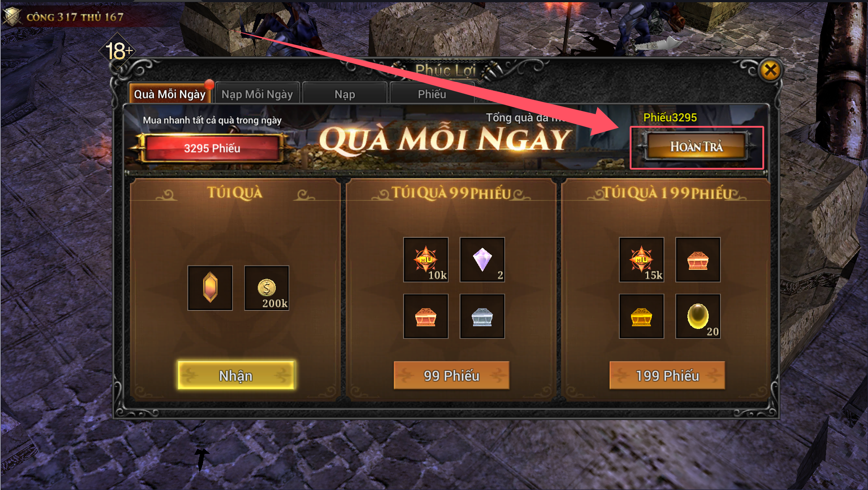Click the silver chest in 99 Phiếu bag

click(x=482, y=316)
